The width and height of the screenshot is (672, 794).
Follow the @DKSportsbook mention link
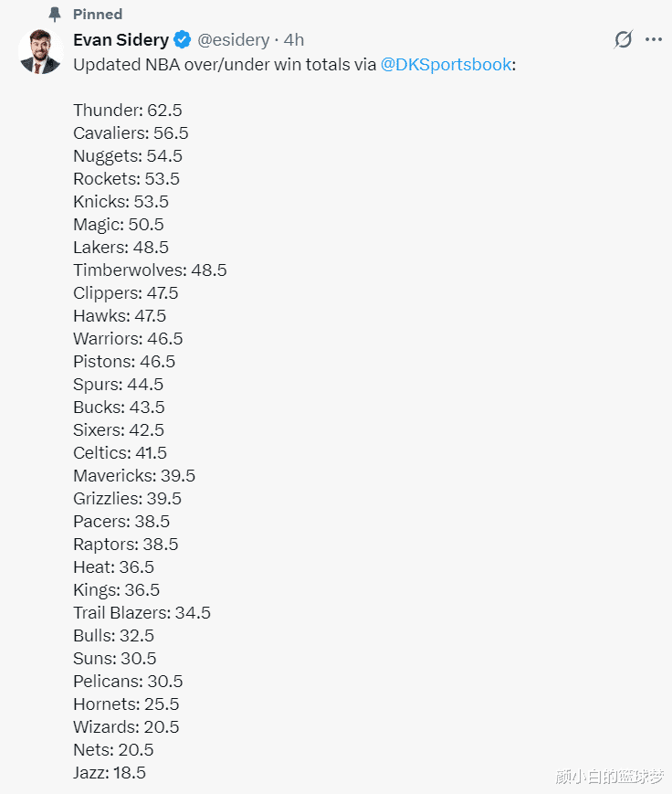tap(446, 65)
